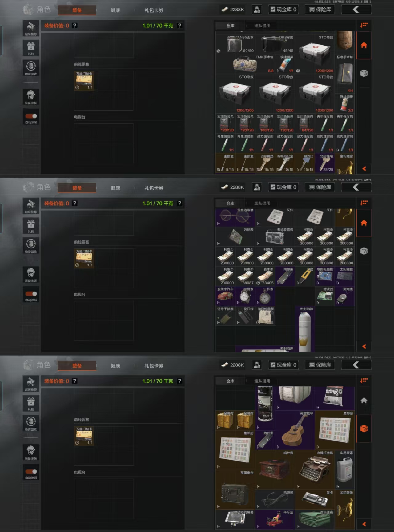Viewport: 394px width, 532px height.
Task: Choose the 发条小汽车 toy car item
Action: point(225,296)
